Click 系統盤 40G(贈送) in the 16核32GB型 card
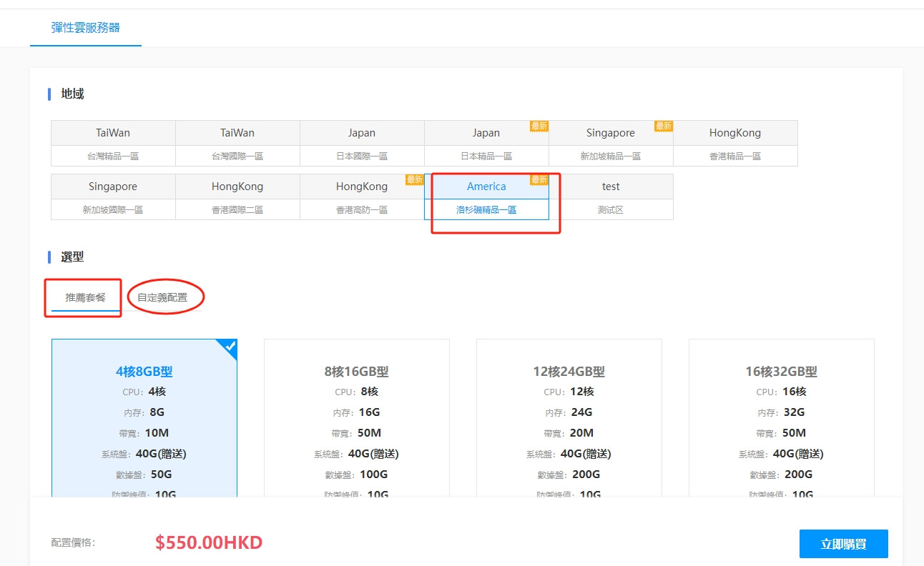Viewport: 924px width, 566px height. (x=782, y=454)
